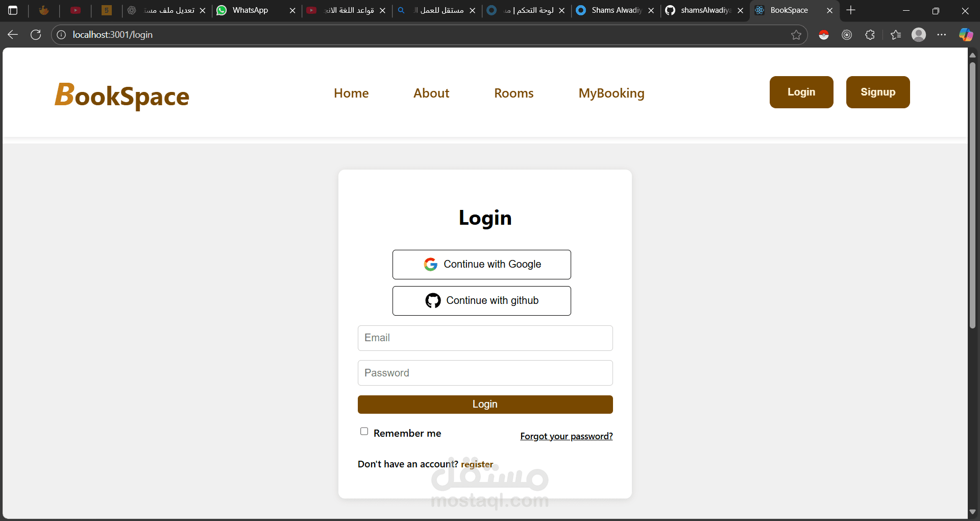Continue with Google sign-in

482,265
